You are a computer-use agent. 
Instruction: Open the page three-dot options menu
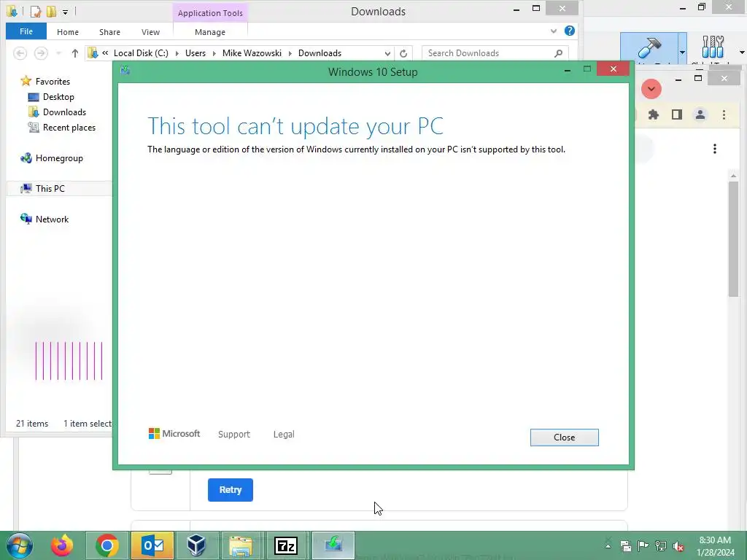(715, 149)
